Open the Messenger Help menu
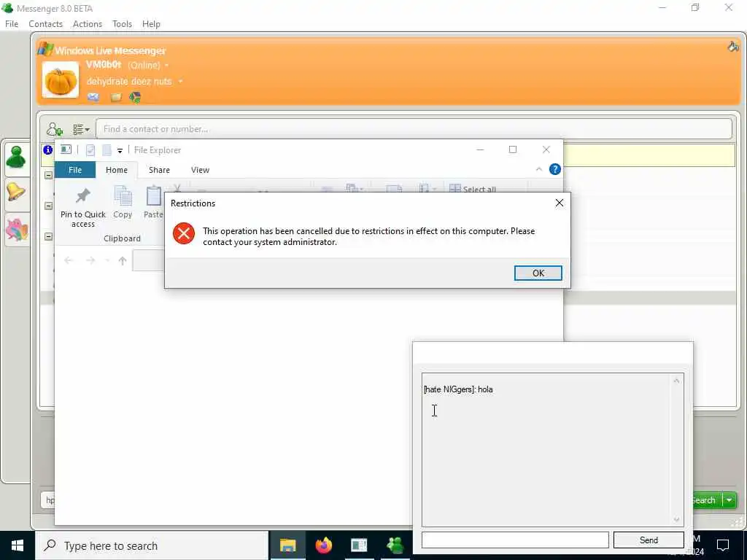This screenshot has width=747, height=560. click(151, 24)
